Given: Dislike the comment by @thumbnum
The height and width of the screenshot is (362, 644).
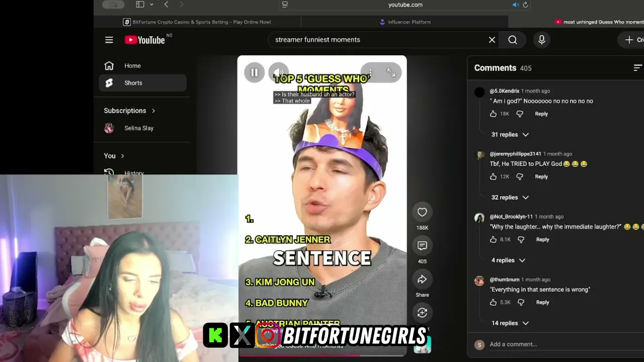Looking at the screenshot, I should [521, 303].
